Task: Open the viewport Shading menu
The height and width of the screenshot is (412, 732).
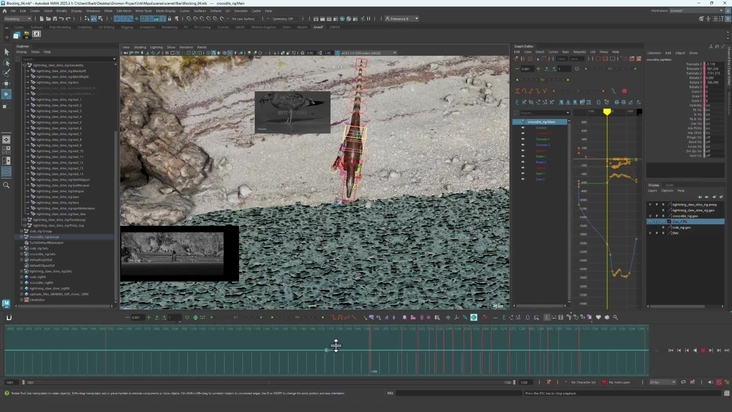Action: pos(140,47)
